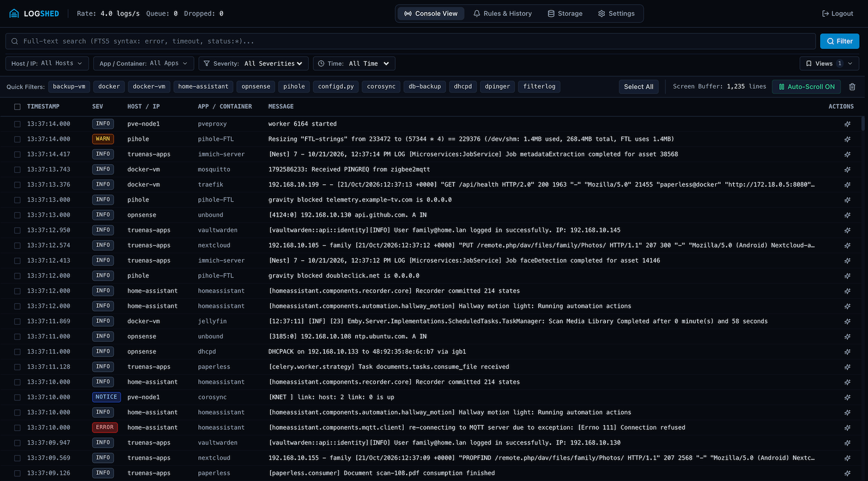Click the Logout link
The height and width of the screenshot is (481, 868).
[x=838, y=14]
